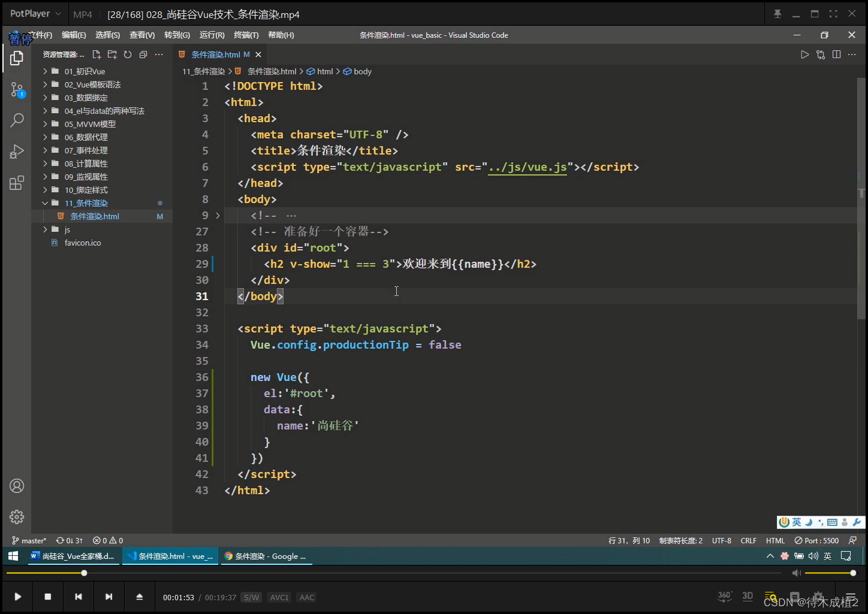Split the editor to the right
Viewport: 868px width, 614px height.
[836, 55]
